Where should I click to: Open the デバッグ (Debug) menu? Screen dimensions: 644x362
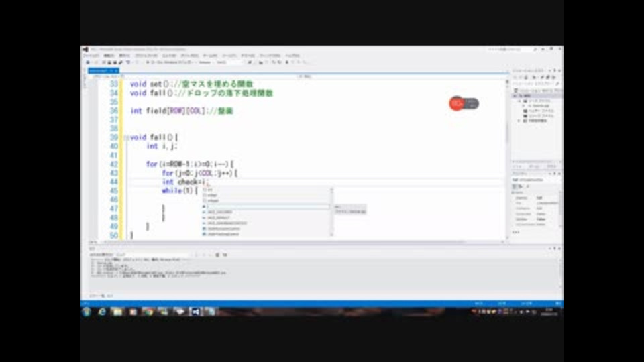click(189, 56)
